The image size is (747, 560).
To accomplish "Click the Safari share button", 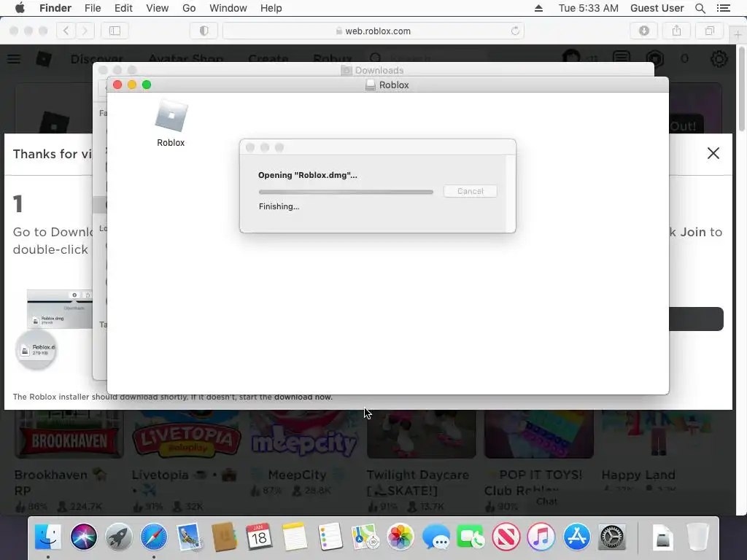I will [x=676, y=31].
